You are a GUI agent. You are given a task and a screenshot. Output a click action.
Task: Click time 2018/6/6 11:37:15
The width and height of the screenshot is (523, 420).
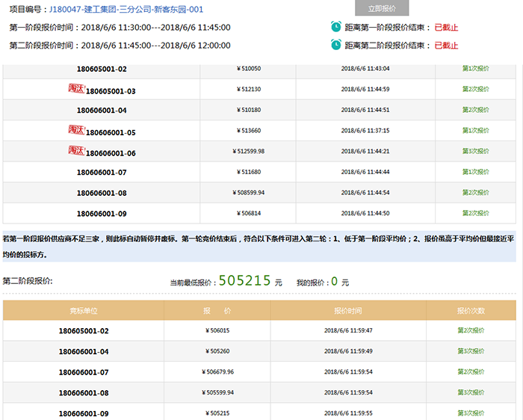[x=365, y=131]
